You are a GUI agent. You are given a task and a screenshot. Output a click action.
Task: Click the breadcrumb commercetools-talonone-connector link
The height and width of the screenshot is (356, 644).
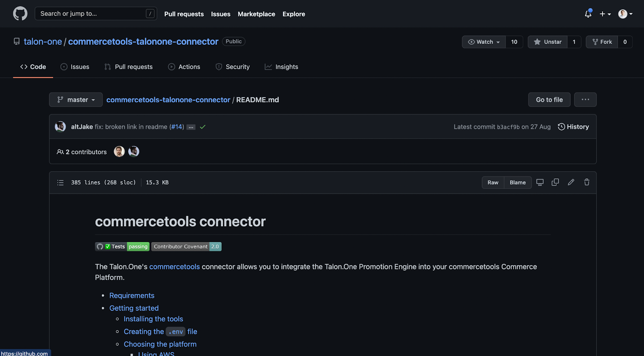click(x=168, y=99)
